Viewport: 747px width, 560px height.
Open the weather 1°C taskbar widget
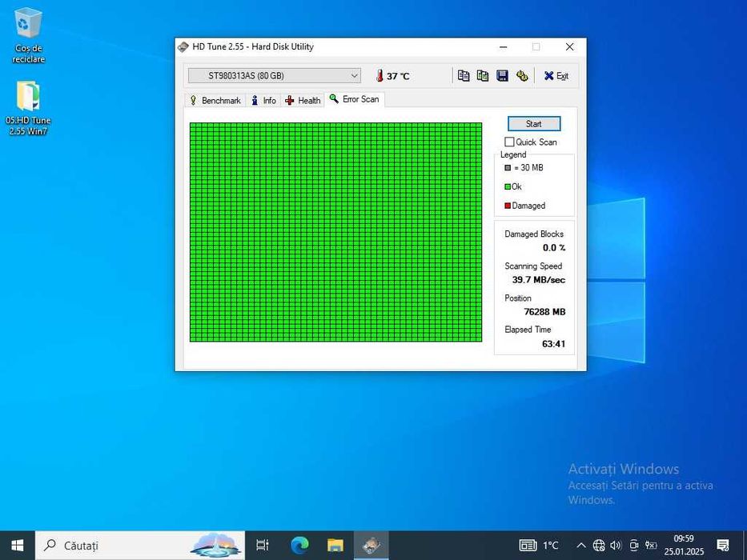[539, 546]
